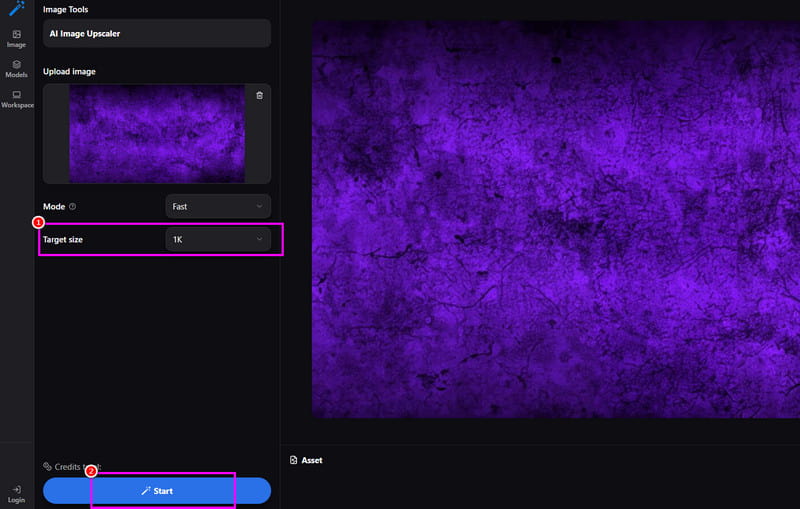Click the uploaded purple texture thumbnail
The height and width of the screenshot is (509, 800).
[157, 134]
